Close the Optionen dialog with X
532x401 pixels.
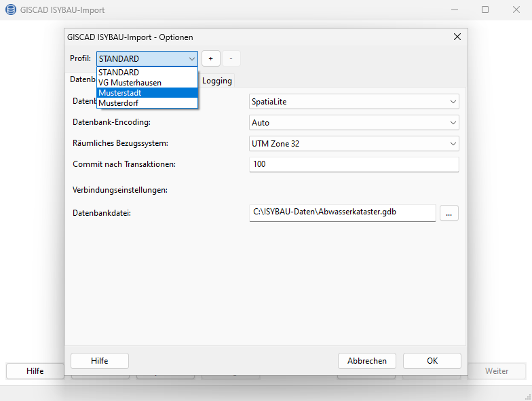tap(457, 37)
